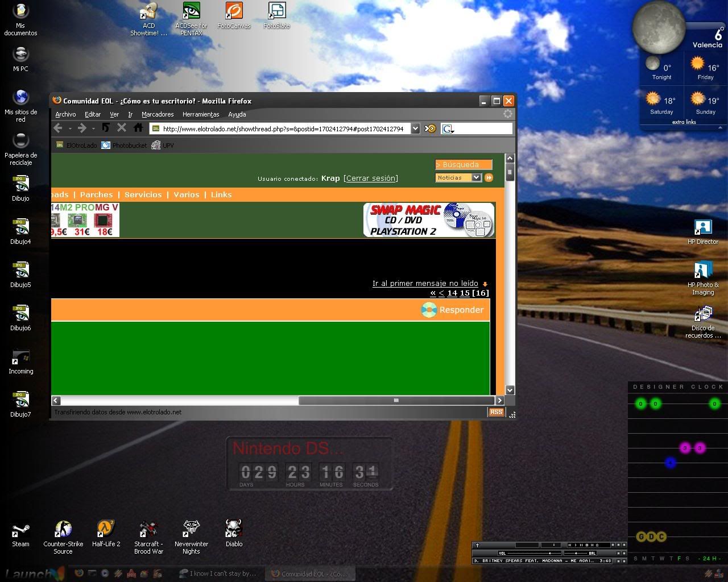Image resolution: width=728 pixels, height=582 pixels.
Task: Select the HP Photo & Imaging shortcut
Action: pos(703,278)
